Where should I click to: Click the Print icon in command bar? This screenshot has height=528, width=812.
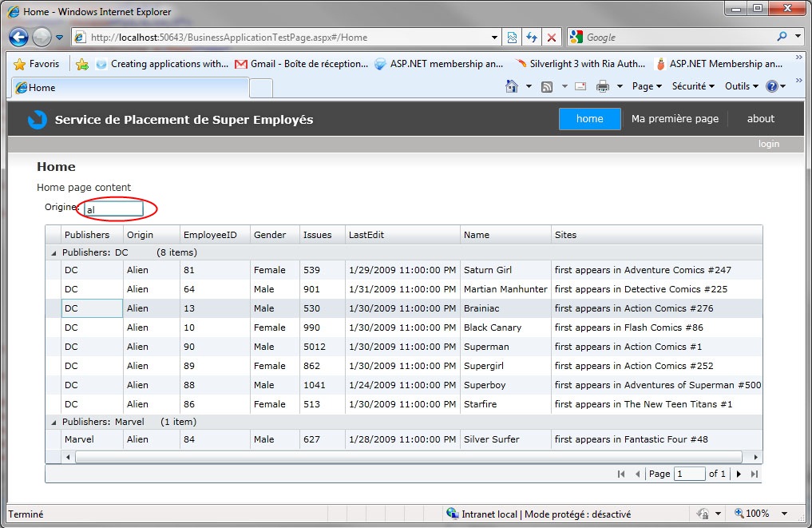(x=603, y=86)
